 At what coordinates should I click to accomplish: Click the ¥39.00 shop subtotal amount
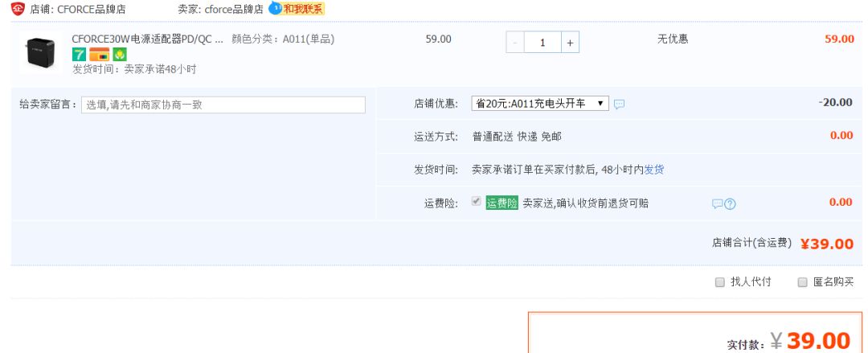827,244
